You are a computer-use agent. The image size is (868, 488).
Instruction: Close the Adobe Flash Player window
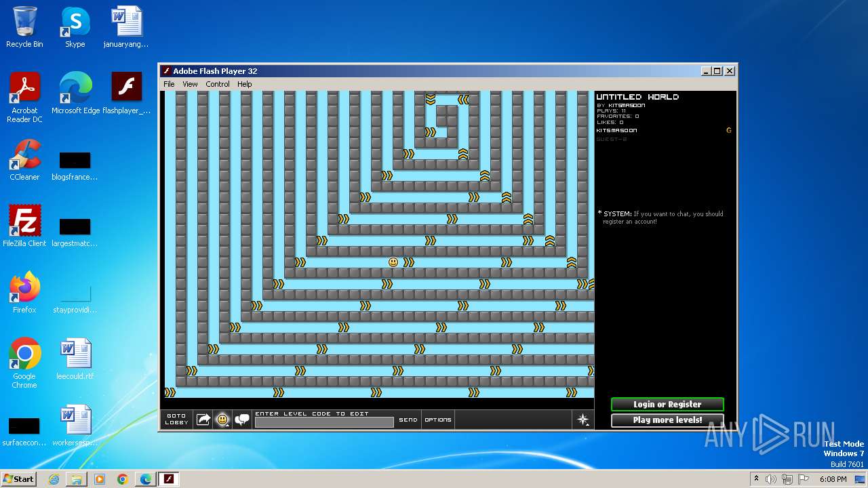click(730, 71)
